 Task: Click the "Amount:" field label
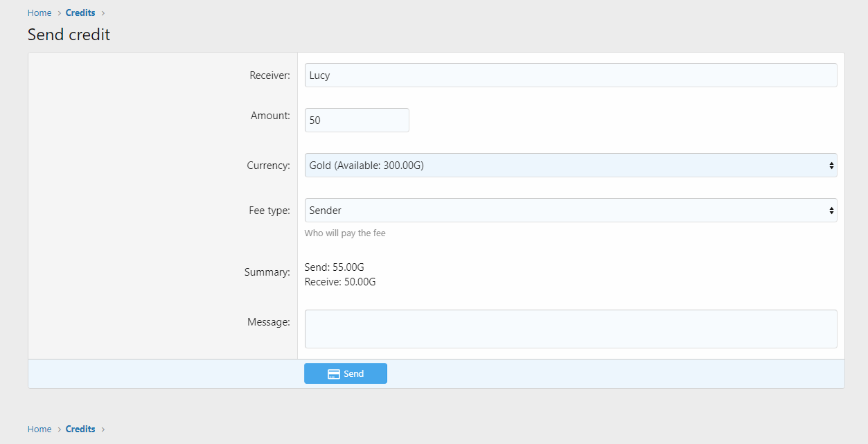[270, 116]
